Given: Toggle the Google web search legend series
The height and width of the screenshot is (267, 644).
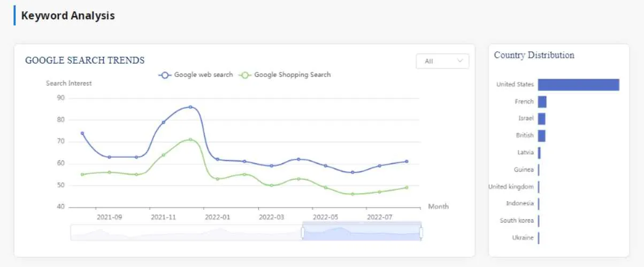Looking at the screenshot, I should pyautogui.click(x=196, y=75).
